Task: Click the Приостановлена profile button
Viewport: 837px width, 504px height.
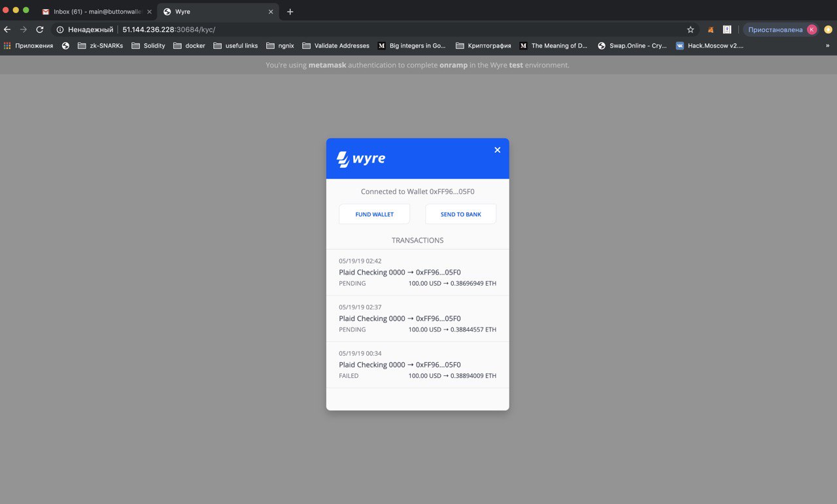Action: point(781,29)
